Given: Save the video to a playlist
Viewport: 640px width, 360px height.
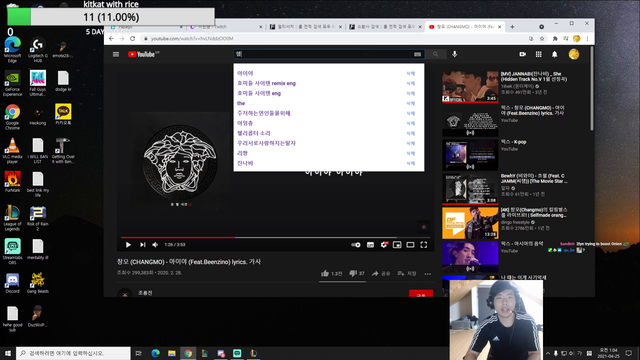Looking at the screenshot, I should click(407, 273).
